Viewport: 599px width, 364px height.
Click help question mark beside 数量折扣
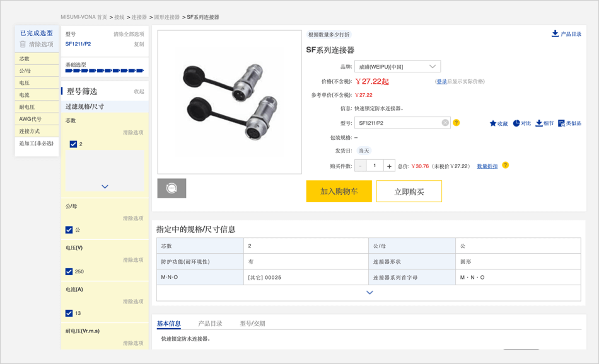pos(505,166)
